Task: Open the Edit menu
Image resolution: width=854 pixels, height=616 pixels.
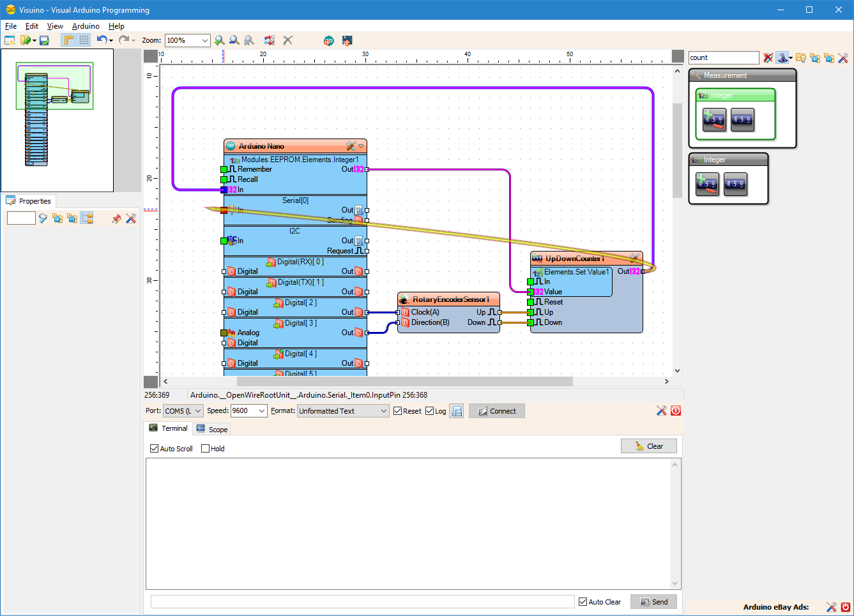Action: (x=32, y=26)
